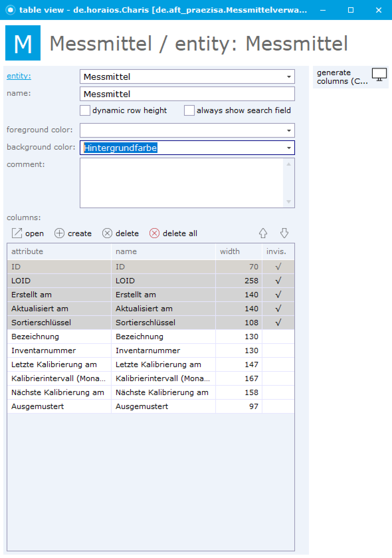
Task: Click width value 97 for Ausgemustert
Action: [x=254, y=406]
